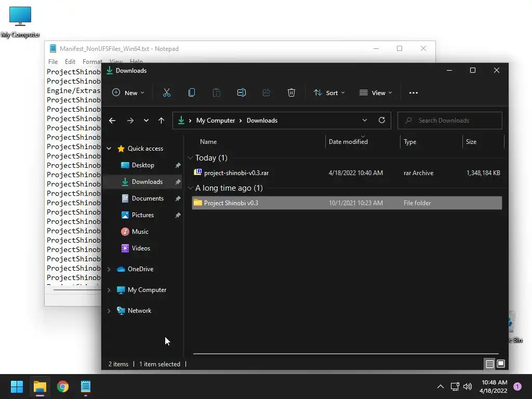Viewport: 532px width, 399px height.
Task: Expand the OneDrive tree node
Action: (x=109, y=269)
